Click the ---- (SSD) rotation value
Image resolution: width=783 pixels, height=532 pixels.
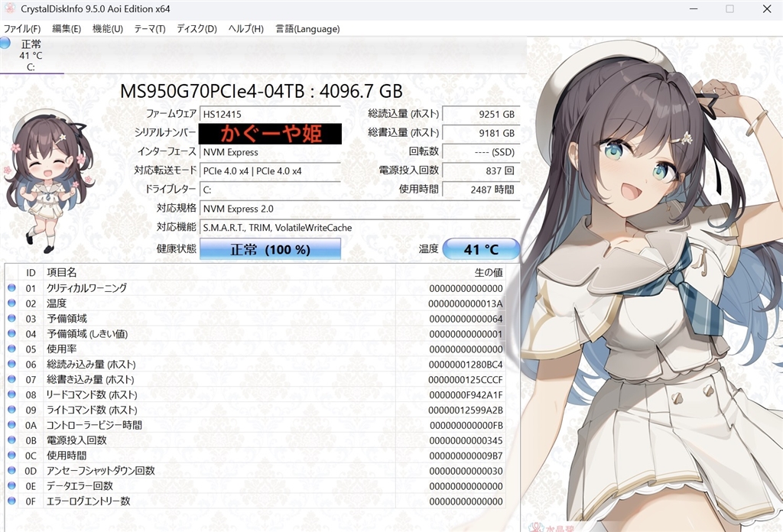pyautogui.click(x=481, y=151)
